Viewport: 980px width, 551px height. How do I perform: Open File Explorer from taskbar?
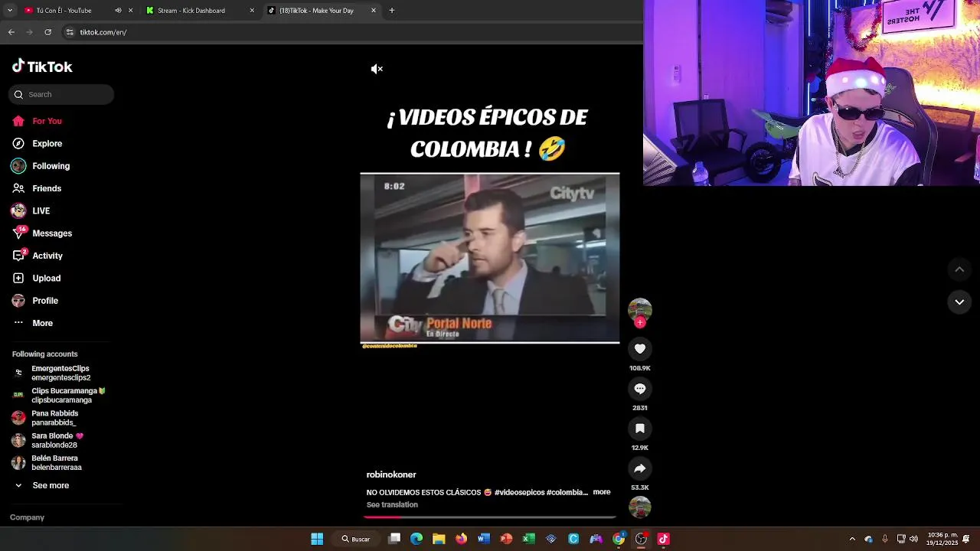pos(439,539)
